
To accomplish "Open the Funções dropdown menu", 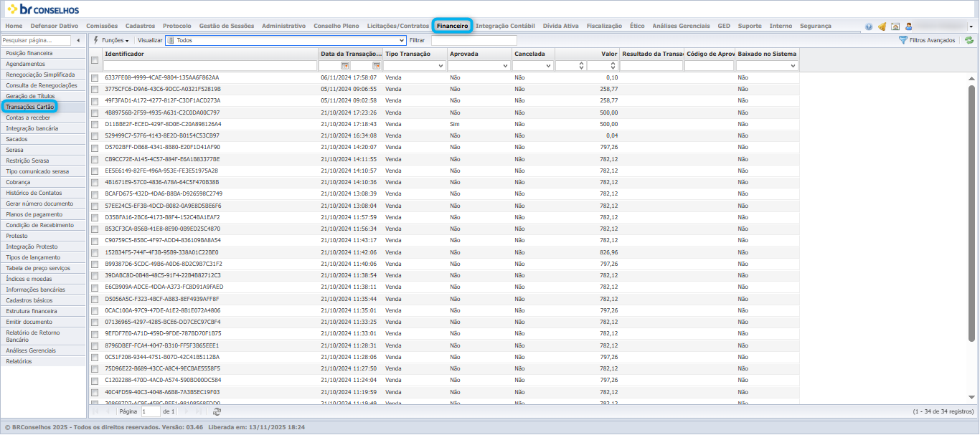I will [x=111, y=41].
